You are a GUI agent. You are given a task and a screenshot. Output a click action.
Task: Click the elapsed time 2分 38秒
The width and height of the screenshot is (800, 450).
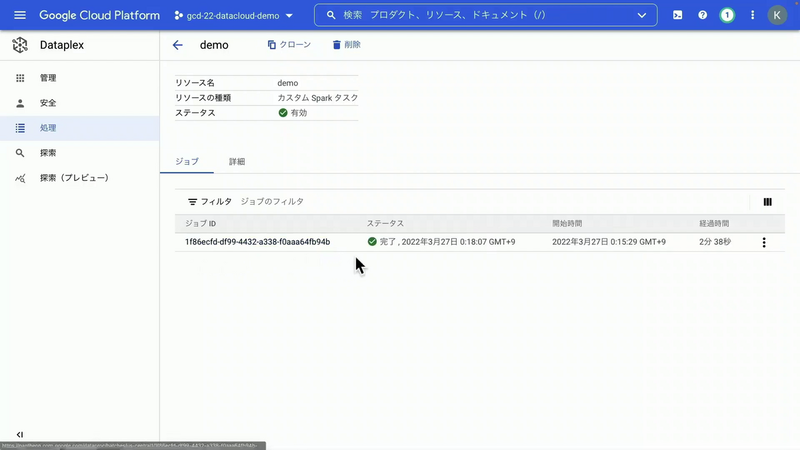coord(715,242)
